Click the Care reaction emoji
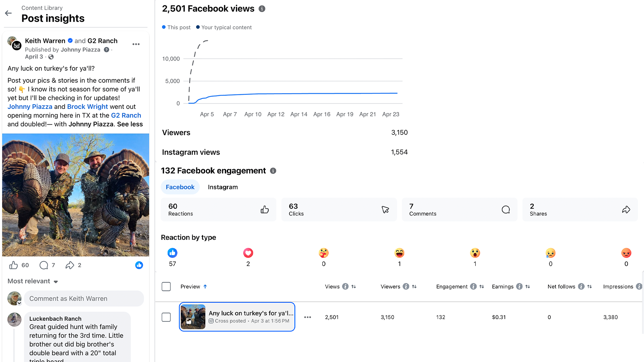This screenshot has height=362, width=644. click(x=324, y=253)
